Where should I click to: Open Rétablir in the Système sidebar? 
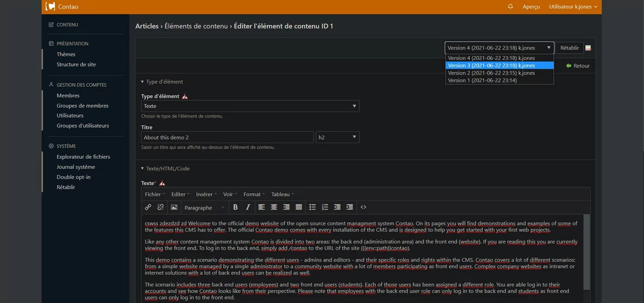(66, 187)
